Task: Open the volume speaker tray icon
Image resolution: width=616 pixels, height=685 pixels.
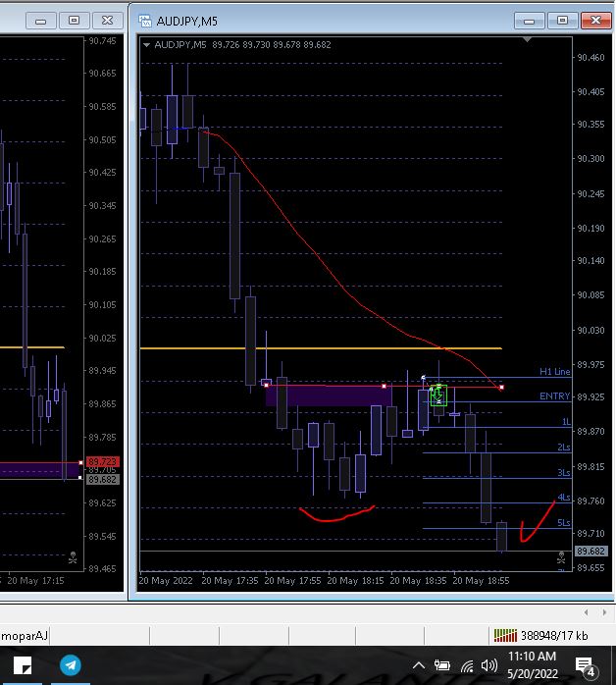Action: (x=488, y=665)
